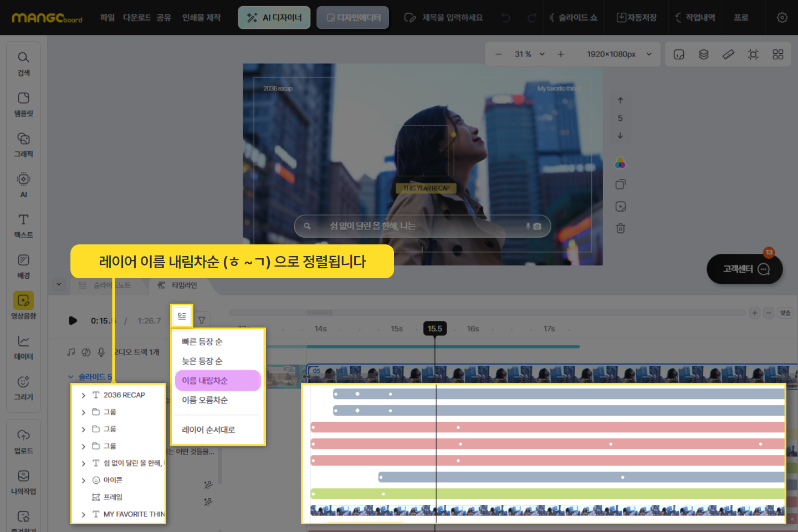Viewport: 798px width, 532px height.
Task: Click the ruler icon in top toolbar
Action: 728,54
